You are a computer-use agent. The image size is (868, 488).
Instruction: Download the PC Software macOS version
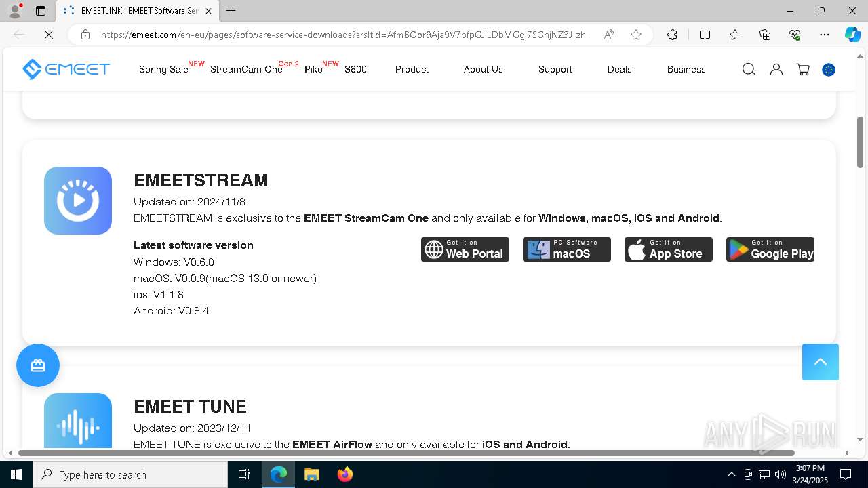point(567,249)
